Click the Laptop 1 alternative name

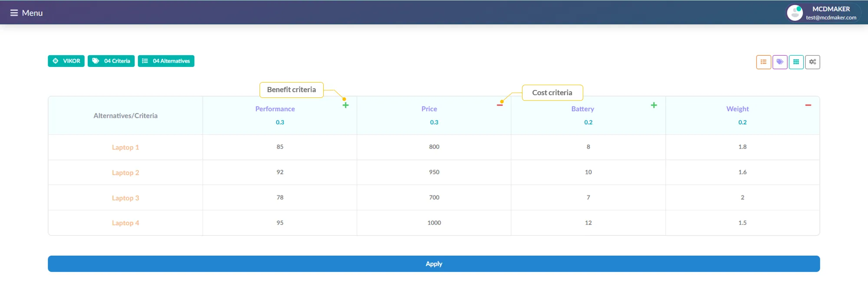point(125,147)
